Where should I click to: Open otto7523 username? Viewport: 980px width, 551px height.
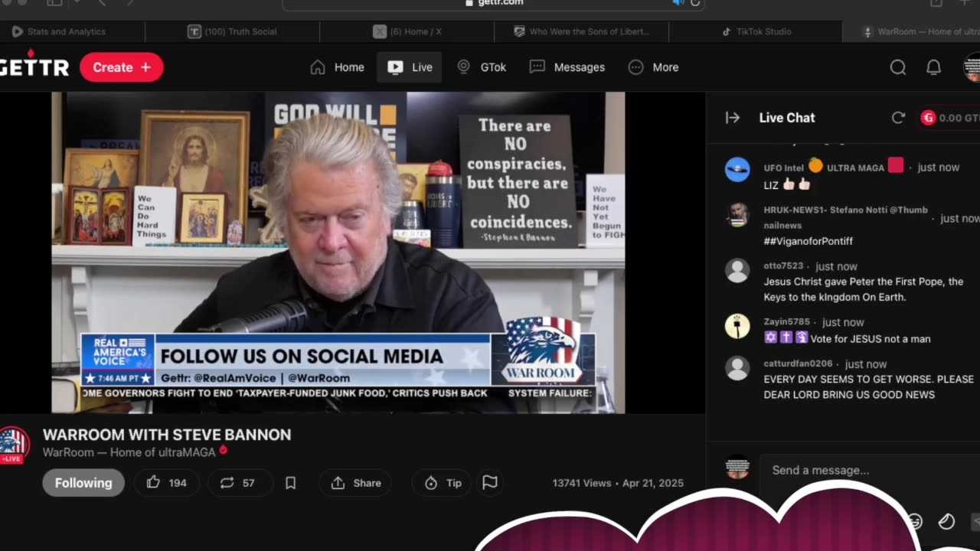click(x=783, y=266)
